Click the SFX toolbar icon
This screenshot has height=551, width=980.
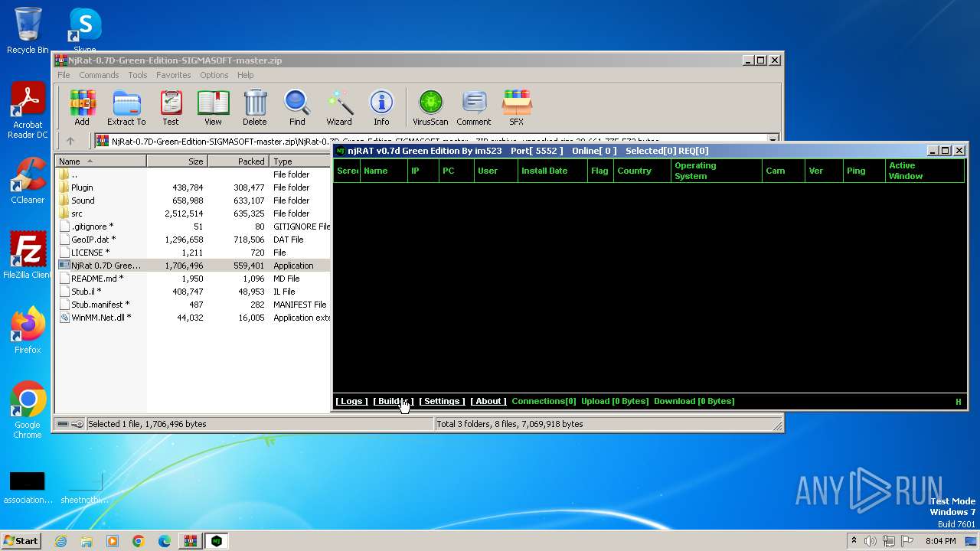coord(517,108)
